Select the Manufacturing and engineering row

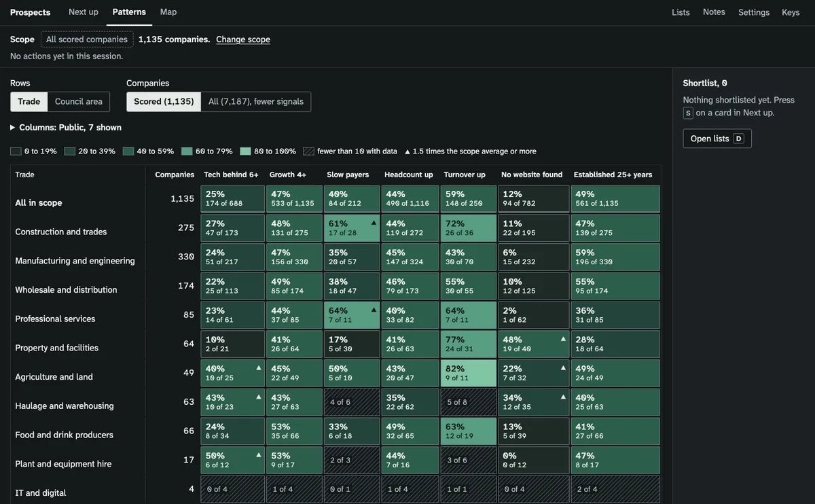pos(75,261)
